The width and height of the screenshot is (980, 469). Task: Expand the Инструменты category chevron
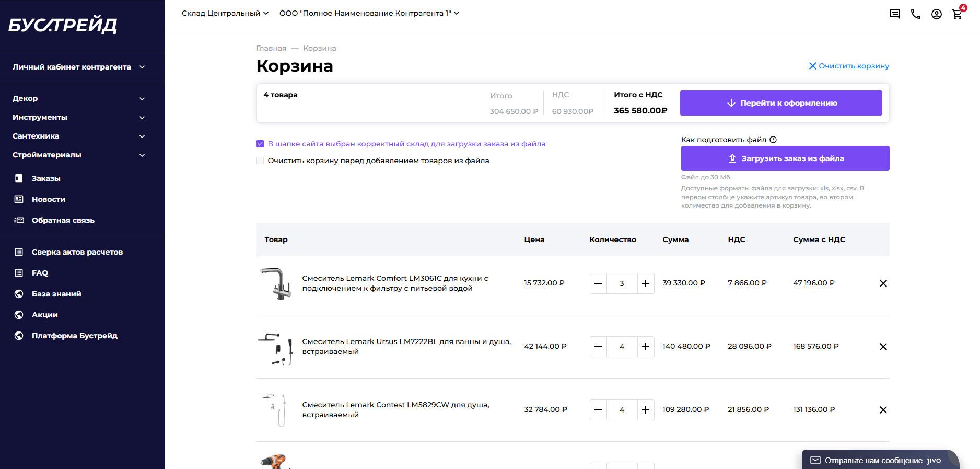click(142, 118)
